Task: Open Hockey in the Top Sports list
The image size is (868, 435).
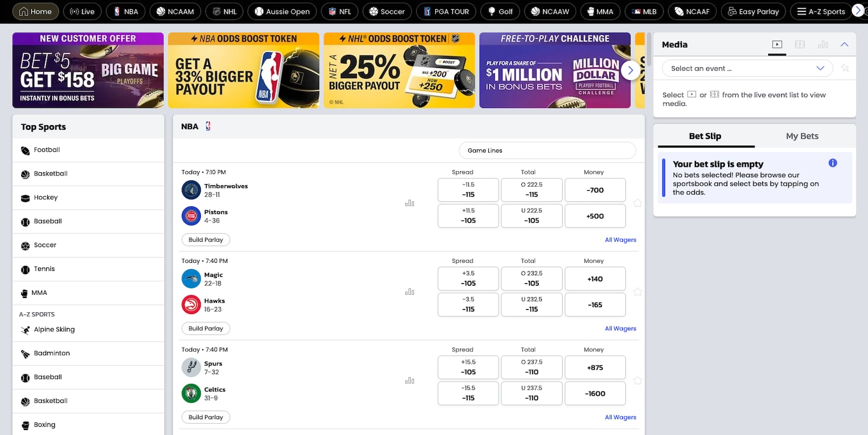Action: point(88,198)
